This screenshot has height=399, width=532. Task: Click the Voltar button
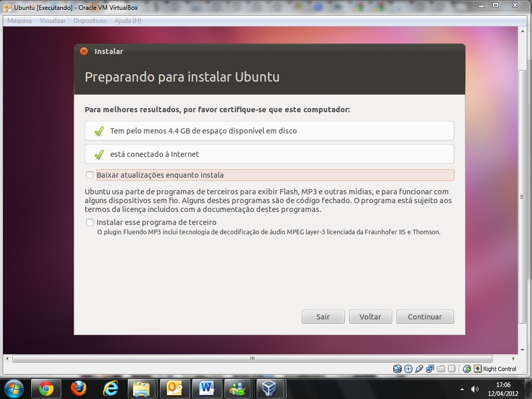point(370,317)
